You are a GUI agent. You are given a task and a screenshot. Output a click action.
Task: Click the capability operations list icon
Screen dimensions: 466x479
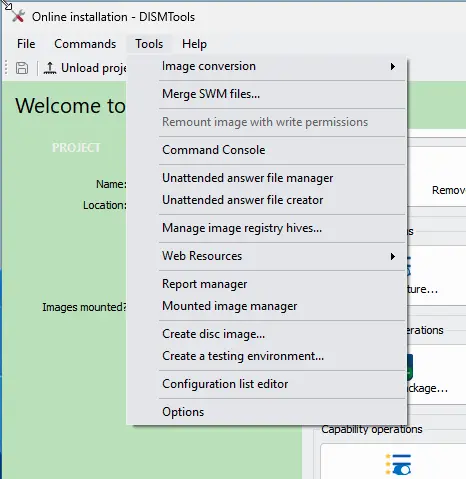point(399,464)
